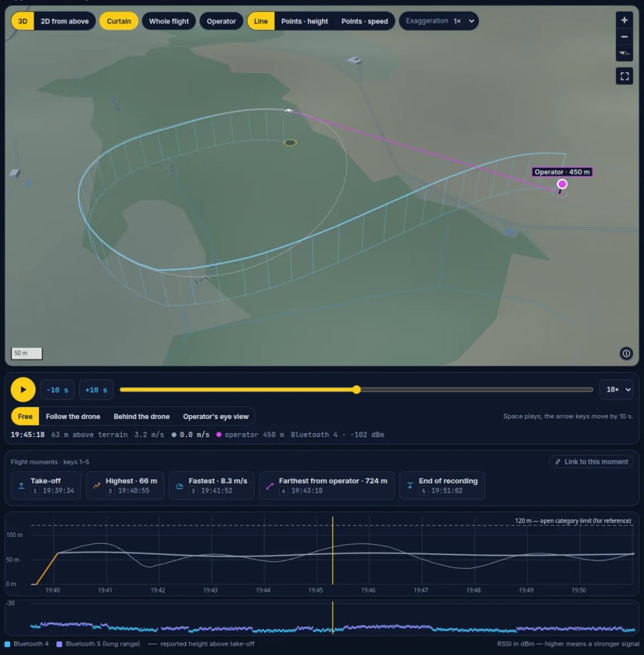Reset map bearing with compass button

click(x=624, y=53)
